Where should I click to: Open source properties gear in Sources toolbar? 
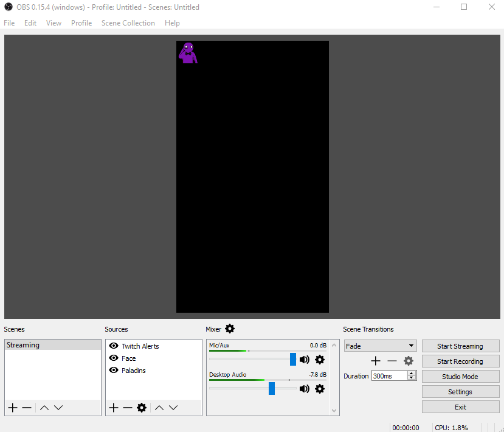(x=142, y=408)
